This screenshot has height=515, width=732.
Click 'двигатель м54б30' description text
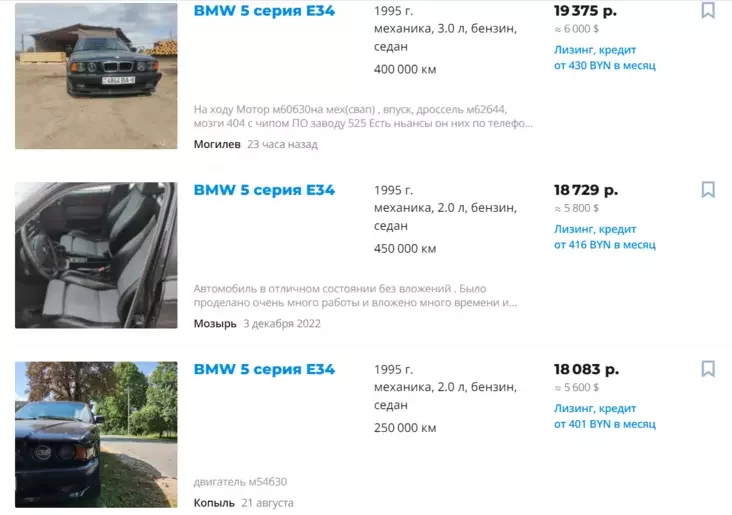pos(240,482)
